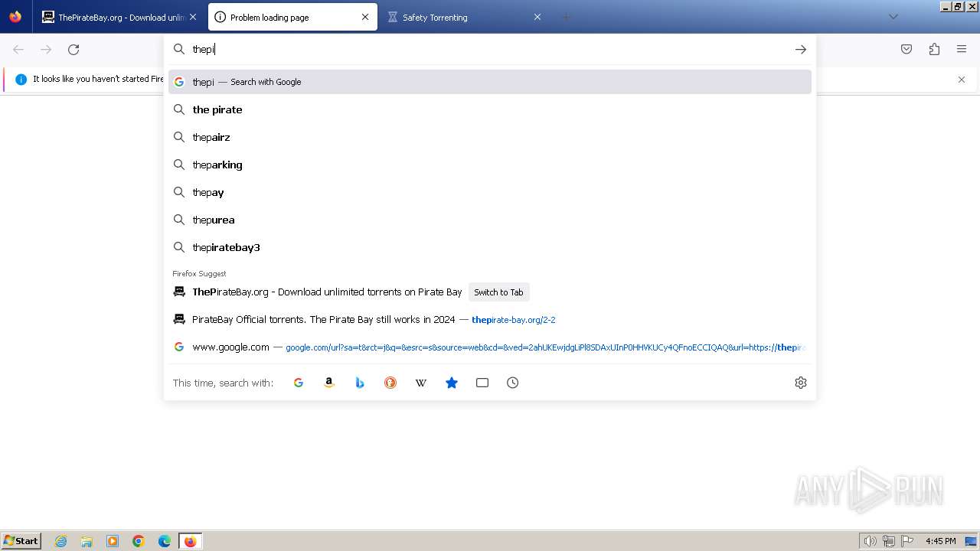The height and width of the screenshot is (551, 980).
Task: Expand the list all tabs chevron
Action: [893, 17]
